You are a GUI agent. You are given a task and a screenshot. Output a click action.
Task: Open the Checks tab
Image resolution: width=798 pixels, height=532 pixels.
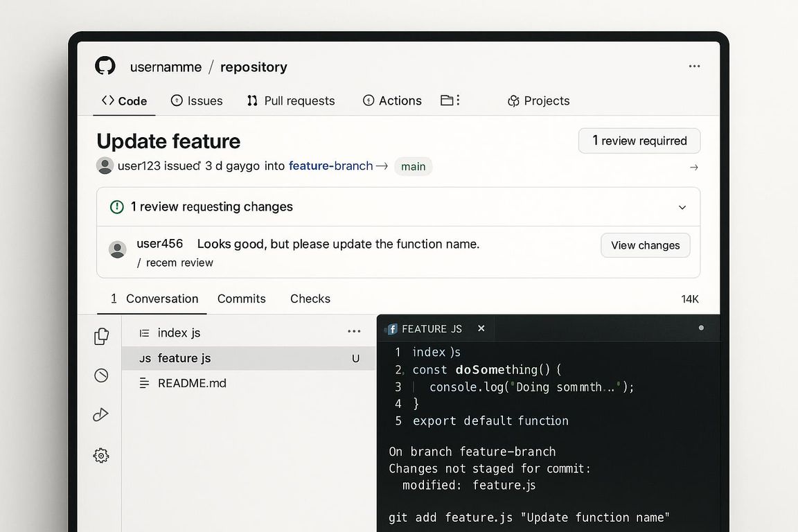[310, 299]
